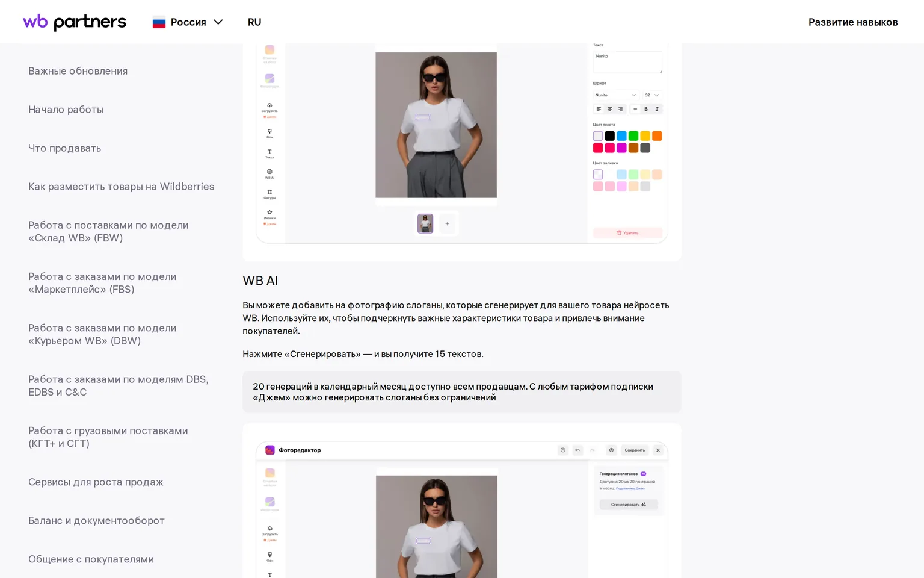Pick the black swatch under Цвет текста

tap(610, 136)
